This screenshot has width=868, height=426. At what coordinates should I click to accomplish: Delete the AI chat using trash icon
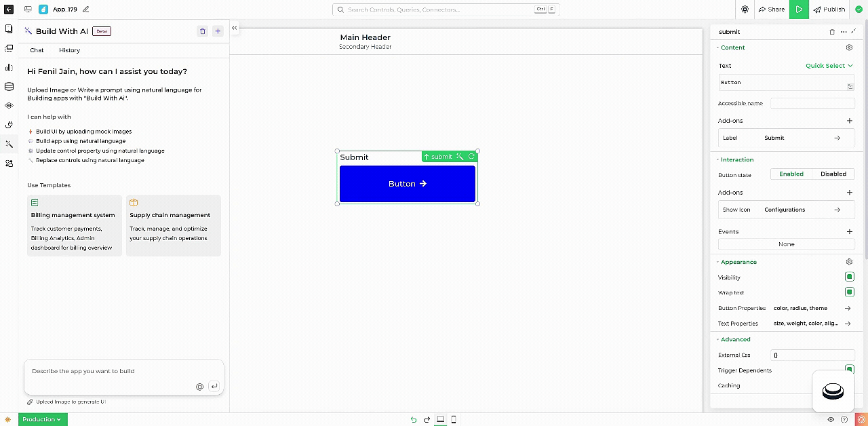(x=202, y=31)
